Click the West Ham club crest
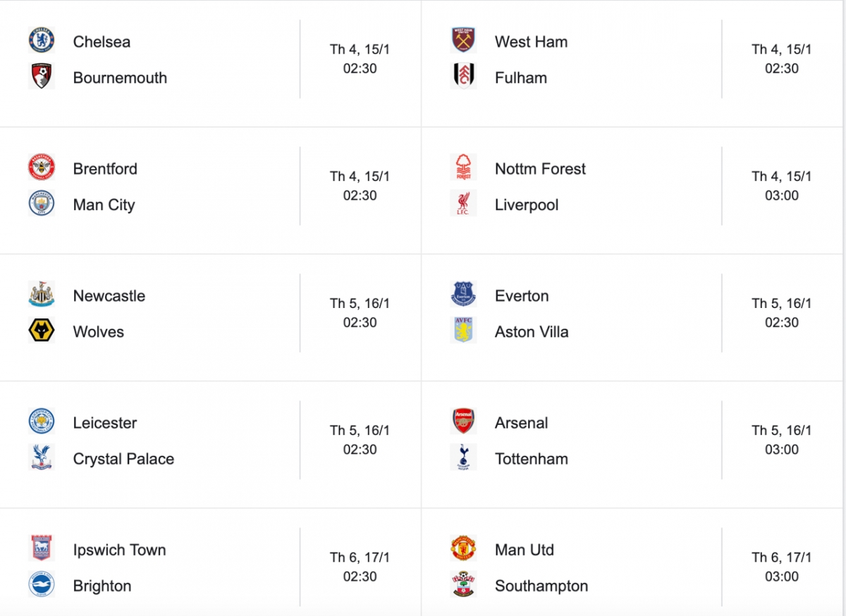846x616 pixels. (x=463, y=40)
